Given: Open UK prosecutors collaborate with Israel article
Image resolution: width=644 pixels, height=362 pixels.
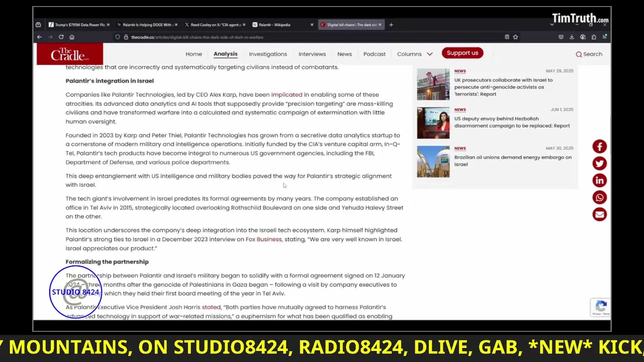Looking at the screenshot, I should [x=503, y=87].
